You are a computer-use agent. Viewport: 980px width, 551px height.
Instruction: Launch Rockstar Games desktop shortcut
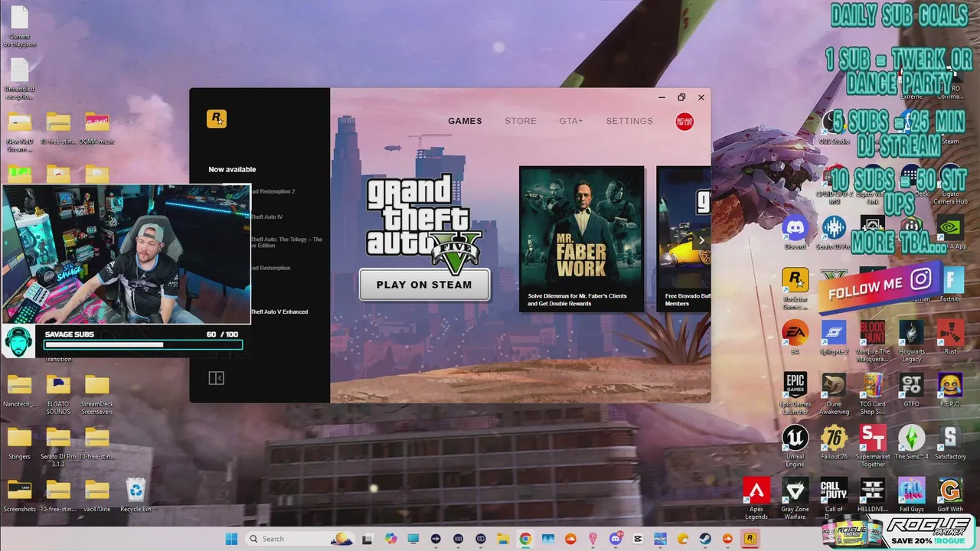point(795,289)
